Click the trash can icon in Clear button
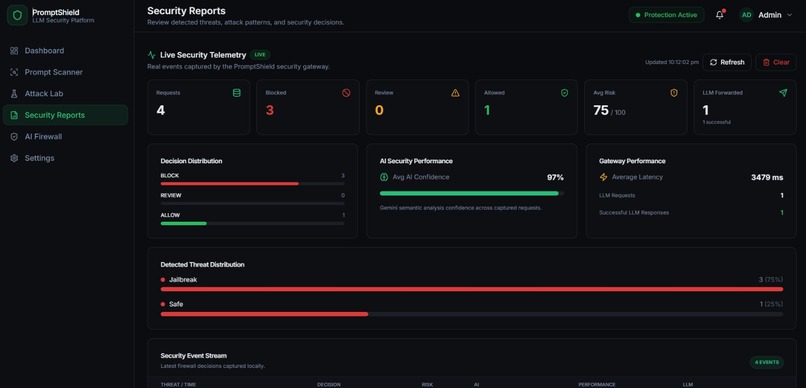 (x=766, y=62)
